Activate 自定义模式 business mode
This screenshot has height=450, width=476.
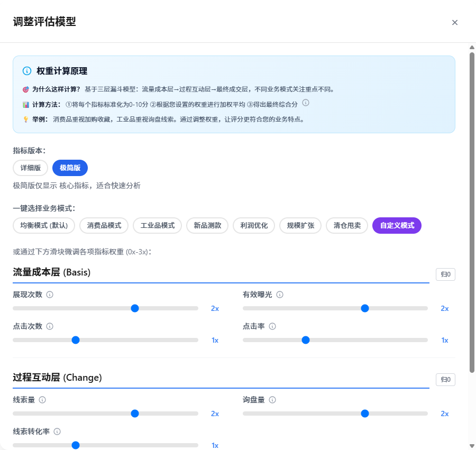397,225
